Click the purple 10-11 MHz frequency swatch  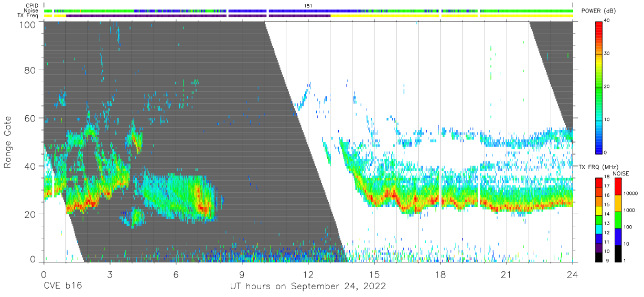tap(599, 247)
